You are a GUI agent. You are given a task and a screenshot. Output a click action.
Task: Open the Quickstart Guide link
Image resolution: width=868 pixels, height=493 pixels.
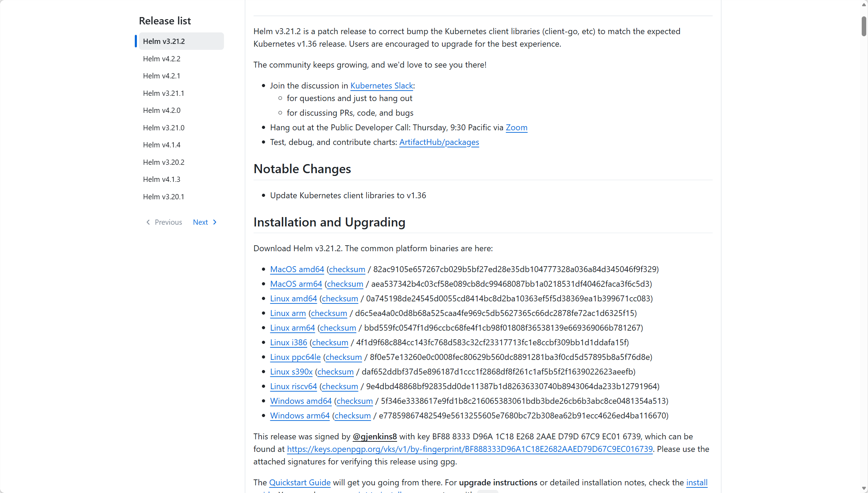pos(300,482)
